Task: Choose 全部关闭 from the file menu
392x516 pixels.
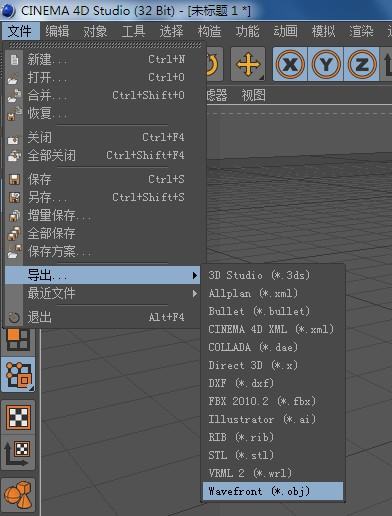Action: point(103,155)
